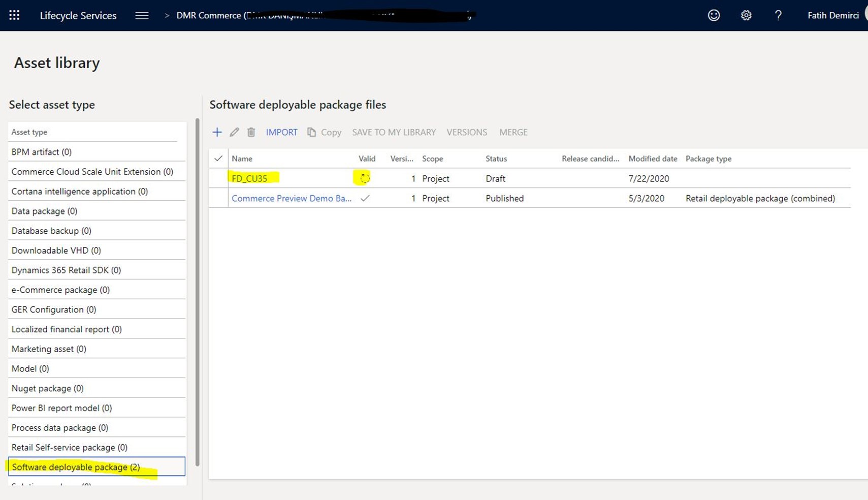This screenshot has width=868, height=500.
Task: Click valid checkmark of Commerce Preview Demo row
Action: [365, 198]
